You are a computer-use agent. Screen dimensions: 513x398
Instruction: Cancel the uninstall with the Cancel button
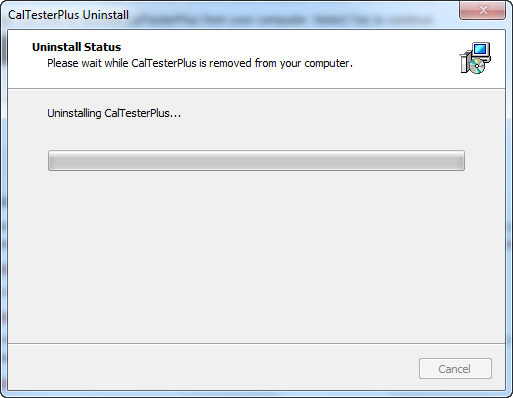pos(455,369)
